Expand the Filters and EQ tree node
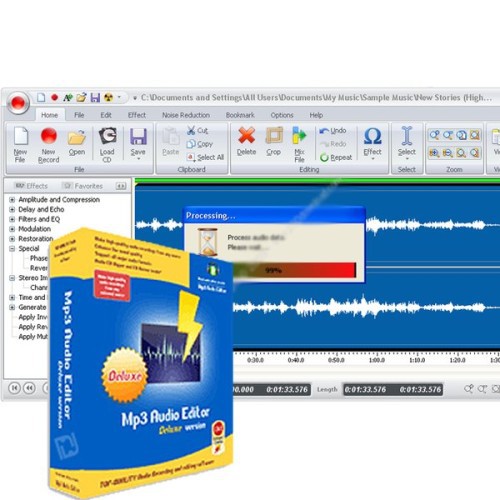 (12, 219)
